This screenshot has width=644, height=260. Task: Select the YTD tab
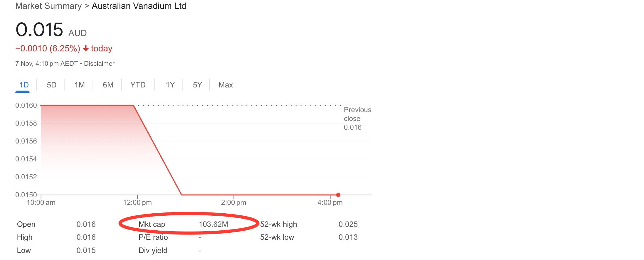click(138, 85)
